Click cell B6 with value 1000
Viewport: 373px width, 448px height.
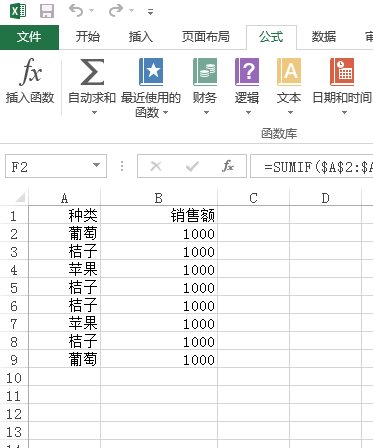(x=159, y=305)
